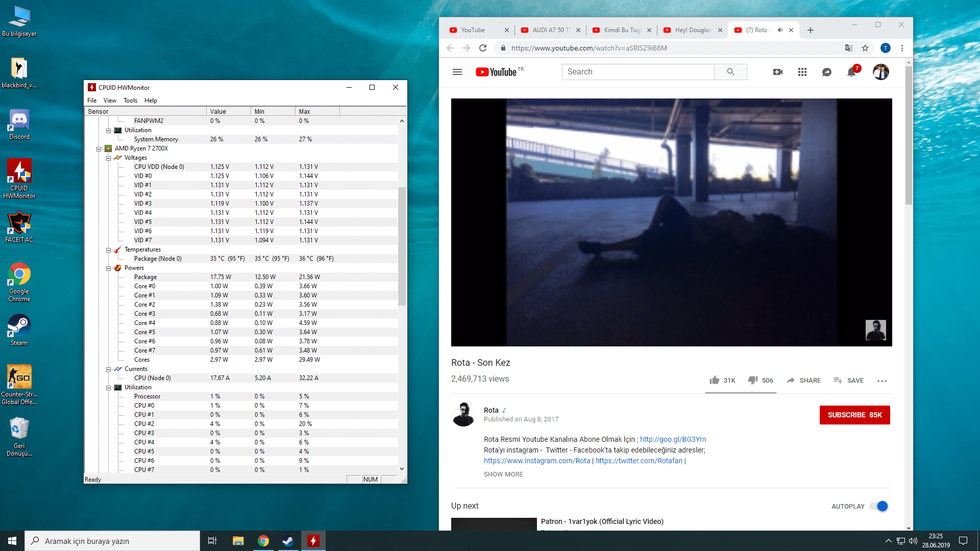Open the YouTube apps grid icon
The width and height of the screenshot is (980, 551).
coord(802,72)
